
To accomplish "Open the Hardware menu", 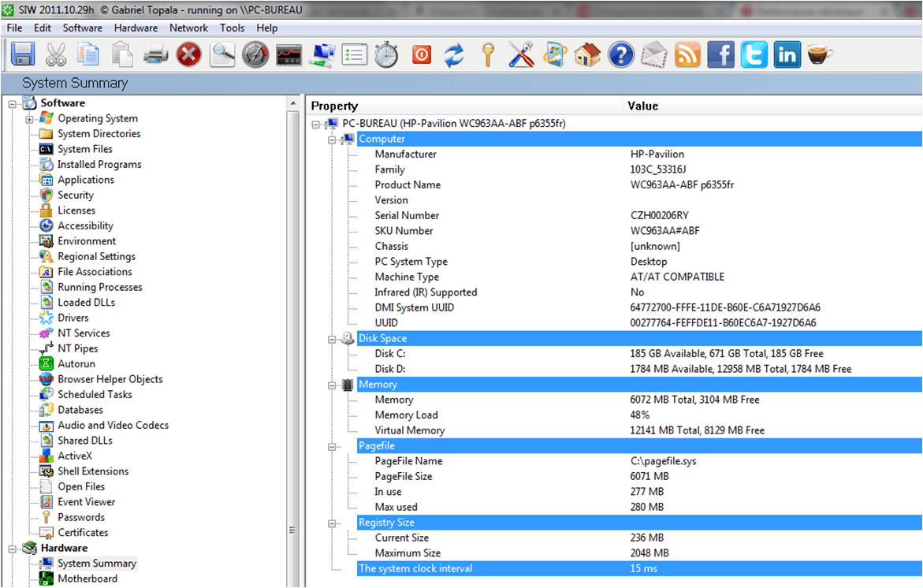I will [136, 28].
